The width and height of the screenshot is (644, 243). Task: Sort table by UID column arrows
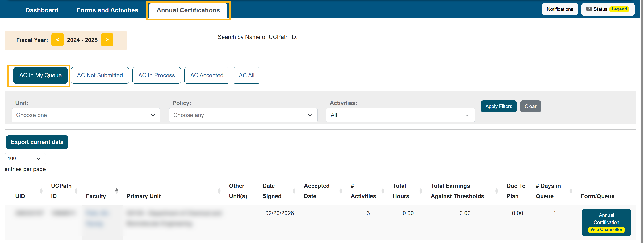click(41, 191)
